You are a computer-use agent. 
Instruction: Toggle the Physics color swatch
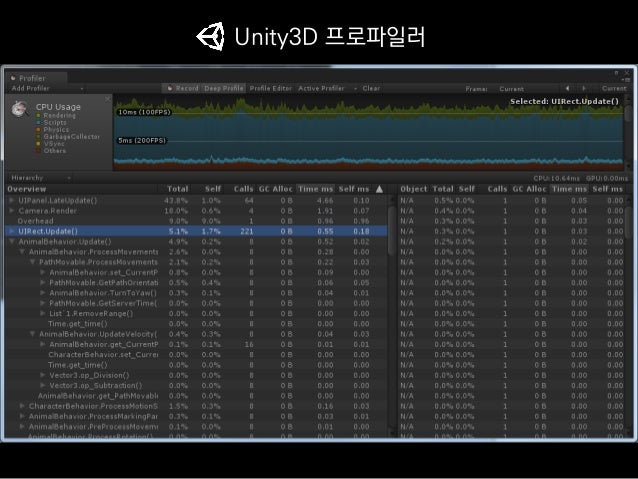coord(38,129)
